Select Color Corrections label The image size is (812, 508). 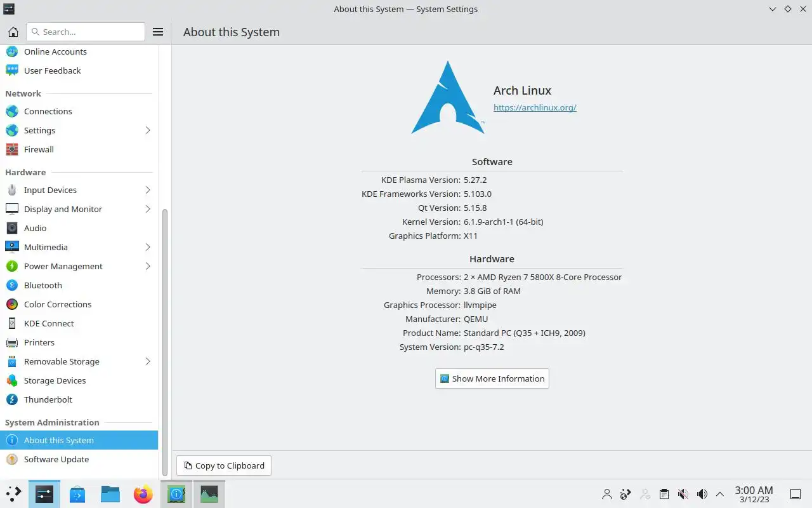58,304
